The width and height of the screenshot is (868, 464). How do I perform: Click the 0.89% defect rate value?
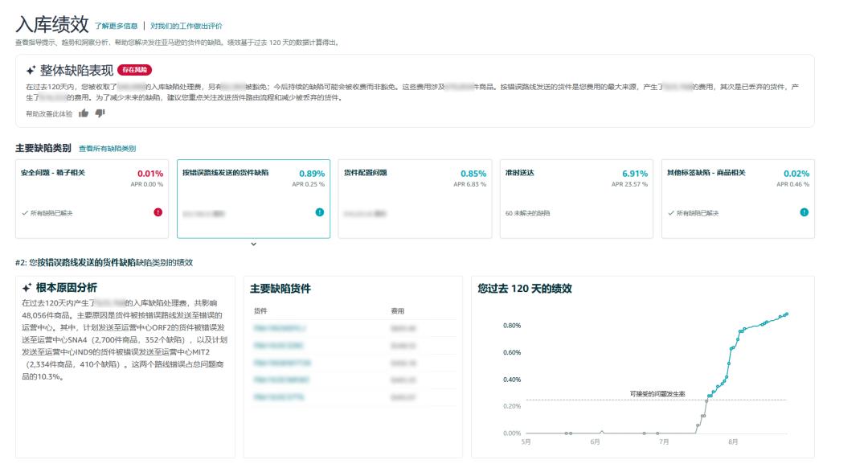point(312,174)
